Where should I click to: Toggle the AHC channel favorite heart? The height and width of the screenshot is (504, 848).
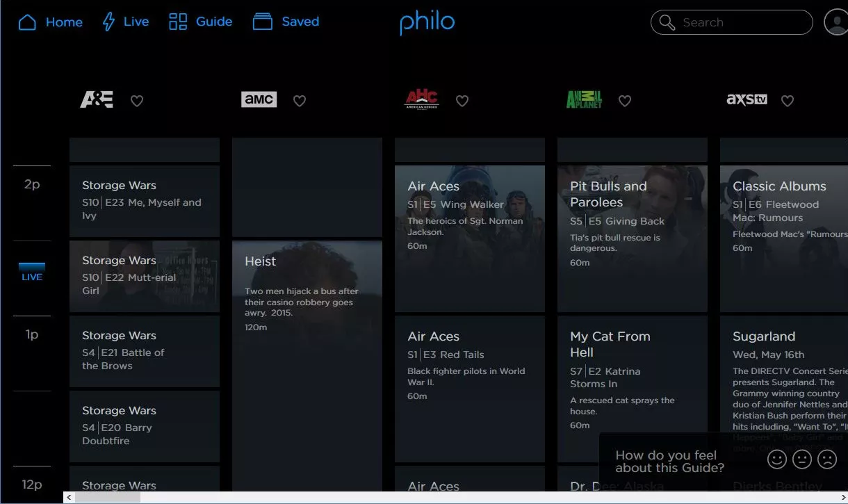point(462,101)
